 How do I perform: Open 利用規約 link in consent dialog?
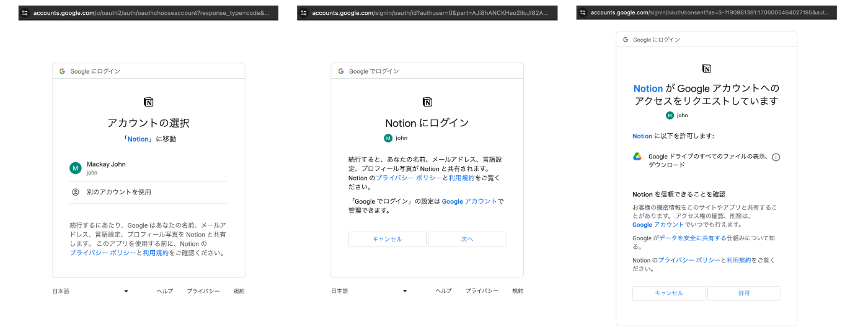(x=738, y=260)
